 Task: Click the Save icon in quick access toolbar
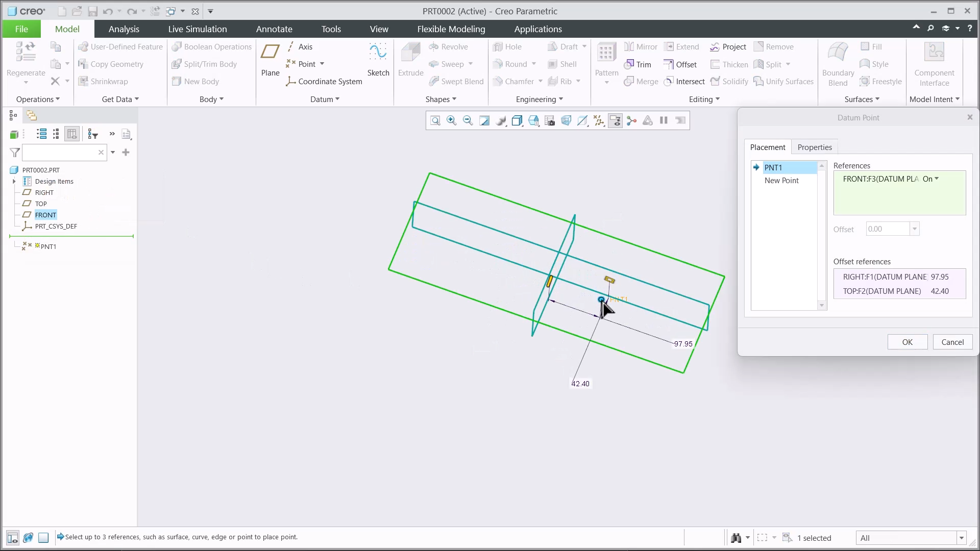tap(92, 11)
